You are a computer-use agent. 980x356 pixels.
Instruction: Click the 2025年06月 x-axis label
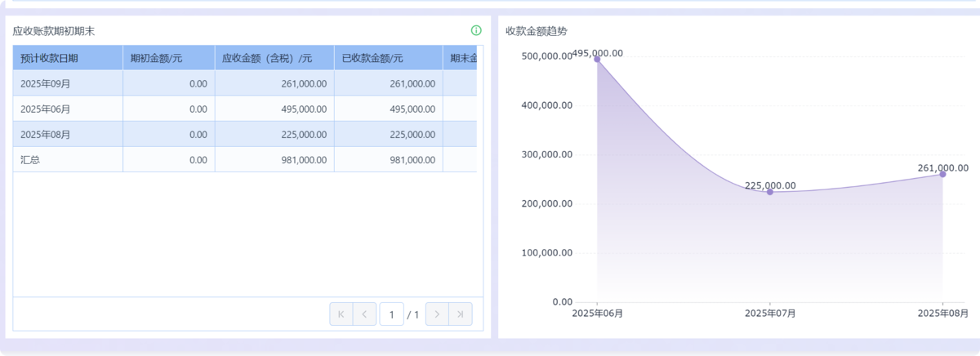(x=597, y=313)
